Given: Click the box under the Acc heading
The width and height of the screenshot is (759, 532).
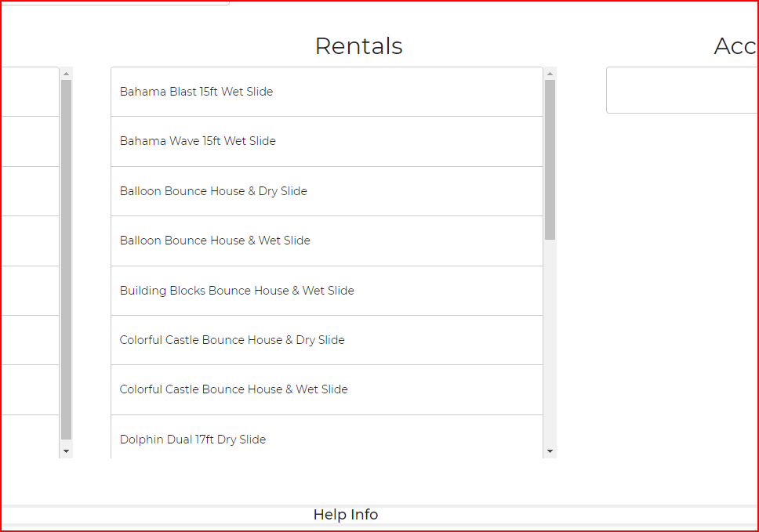Looking at the screenshot, I should coord(682,90).
